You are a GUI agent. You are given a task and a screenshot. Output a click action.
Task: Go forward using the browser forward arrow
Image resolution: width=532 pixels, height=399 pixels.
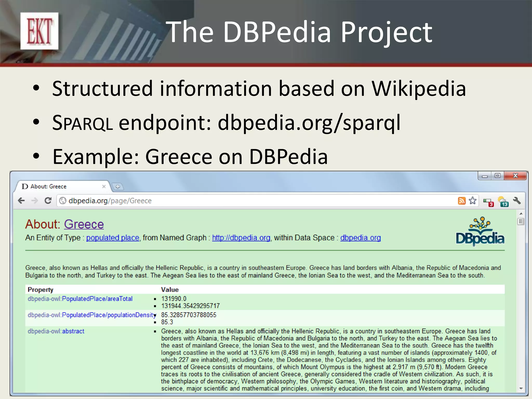click(x=35, y=201)
